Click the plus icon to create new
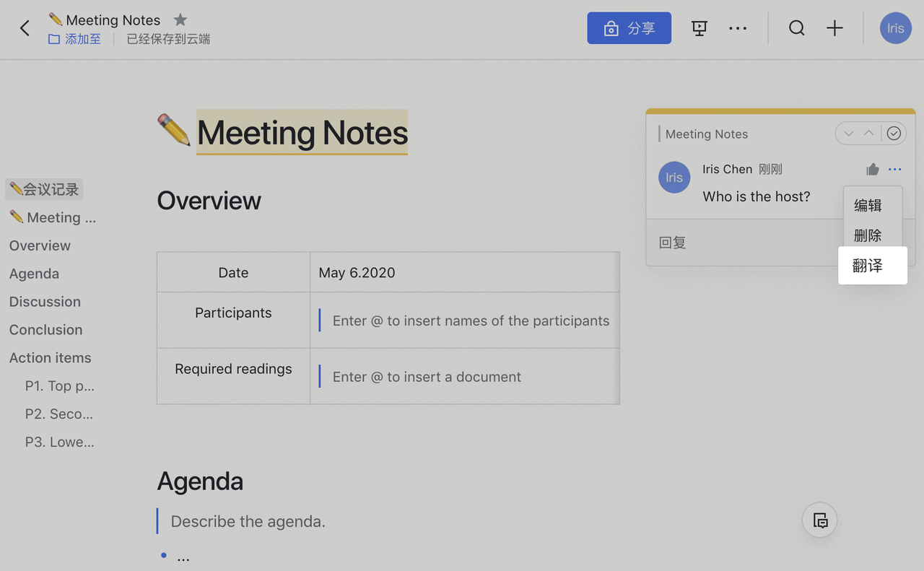The height and width of the screenshot is (571, 924). click(x=834, y=28)
